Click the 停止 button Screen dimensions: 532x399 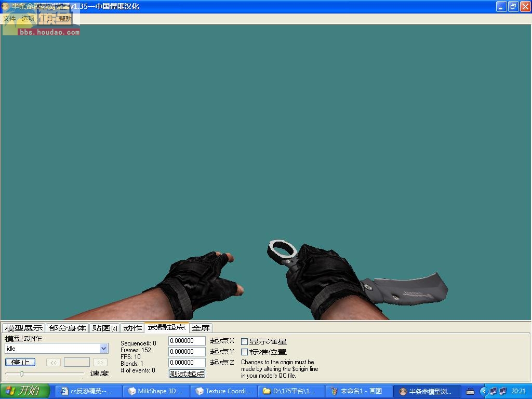(20, 362)
